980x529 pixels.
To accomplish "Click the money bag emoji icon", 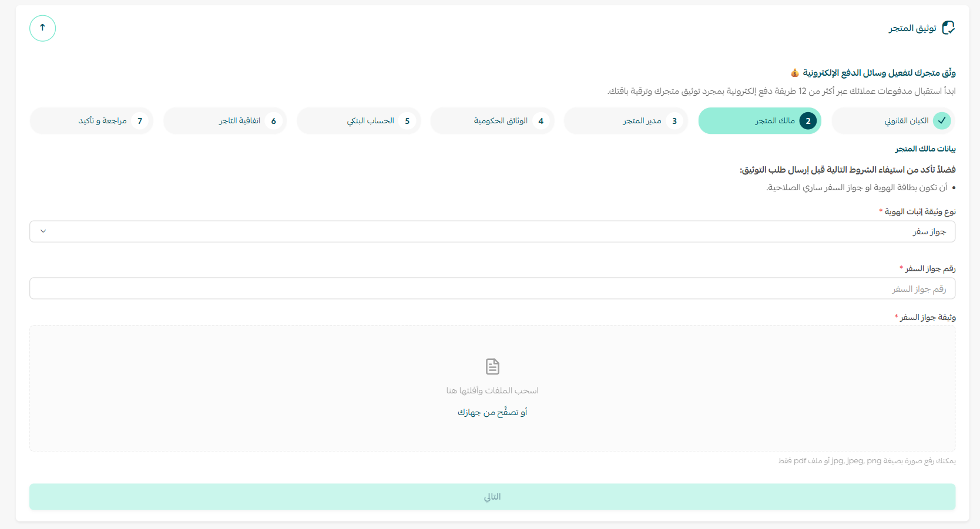I will click(x=794, y=73).
